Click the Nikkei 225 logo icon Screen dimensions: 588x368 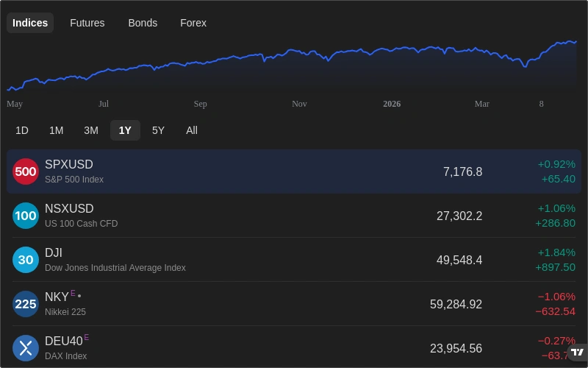coord(26,304)
